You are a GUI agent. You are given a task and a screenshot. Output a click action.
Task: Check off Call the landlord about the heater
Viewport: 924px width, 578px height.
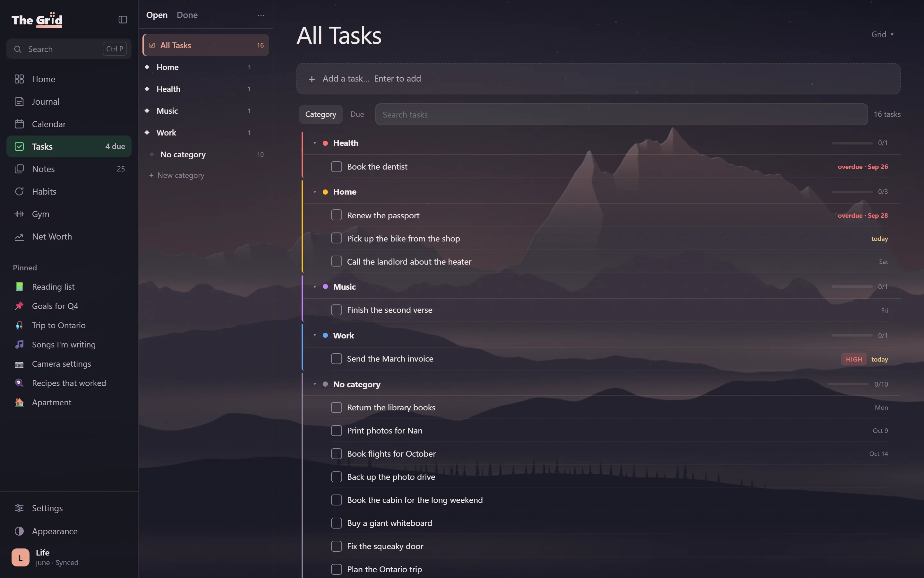(336, 261)
